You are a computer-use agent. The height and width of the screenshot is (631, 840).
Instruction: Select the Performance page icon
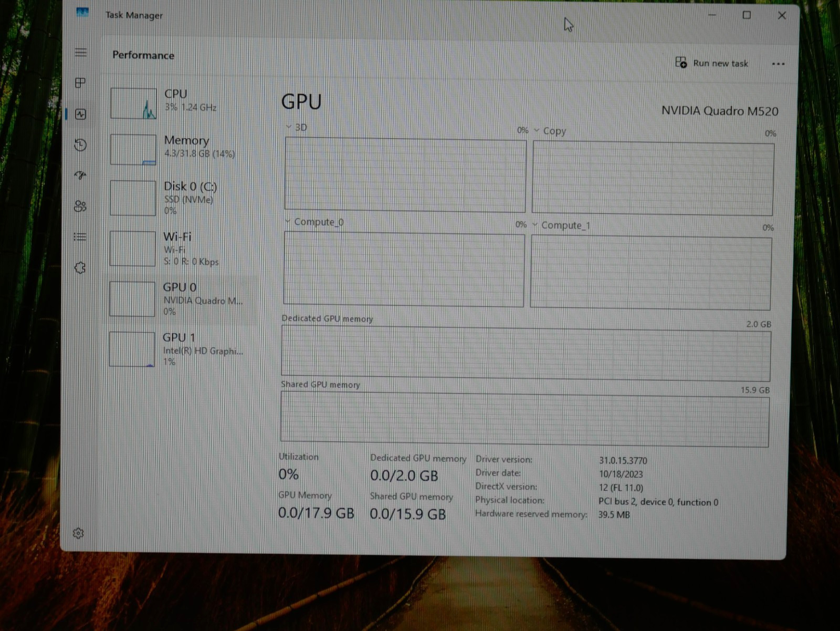click(x=80, y=114)
